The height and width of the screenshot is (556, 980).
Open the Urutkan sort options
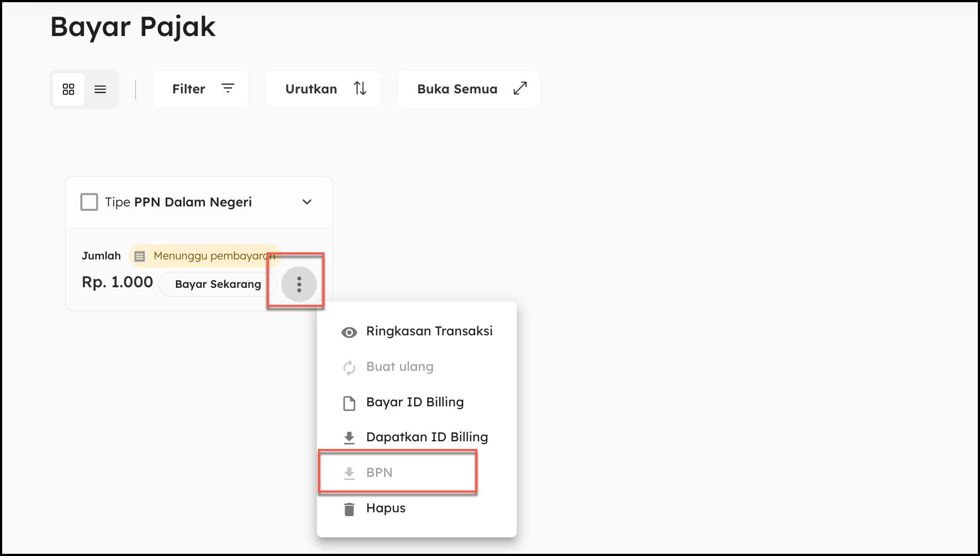pyautogui.click(x=323, y=89)
